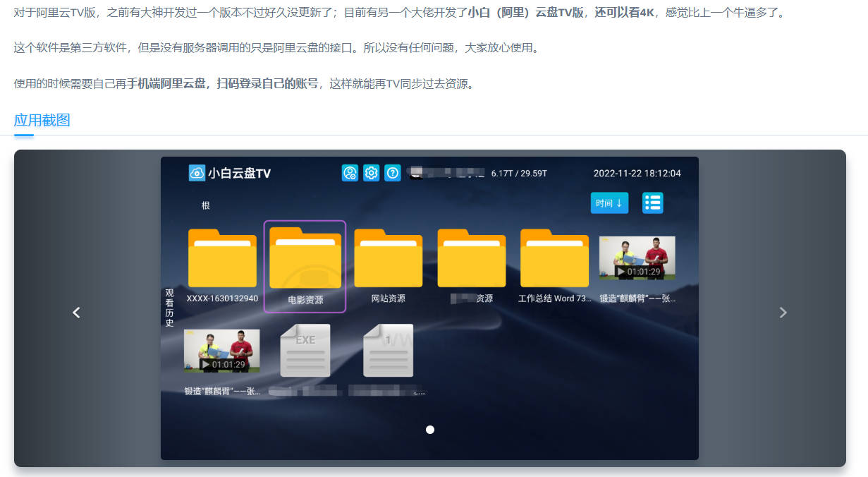Select the gray document file beside the EXE file

point(388,351)
